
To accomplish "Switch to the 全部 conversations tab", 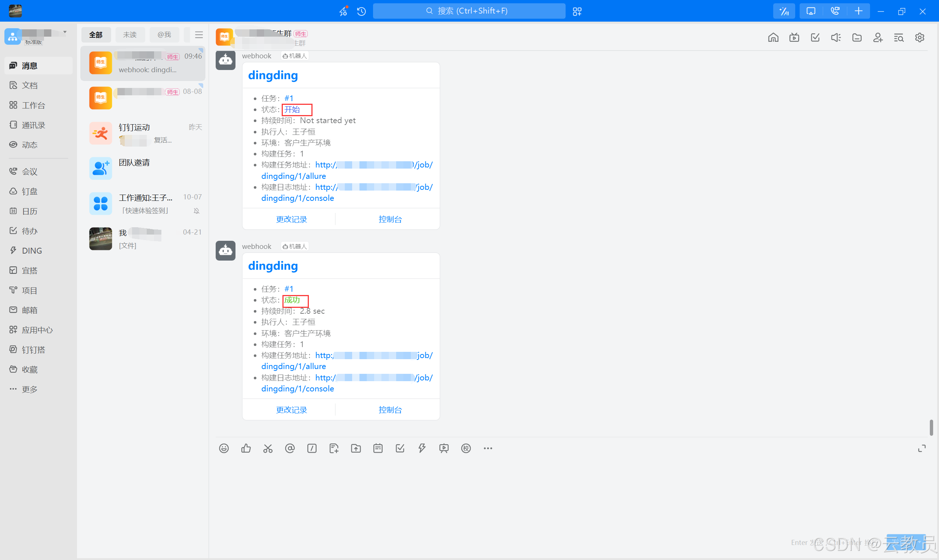I will [96, 35].
